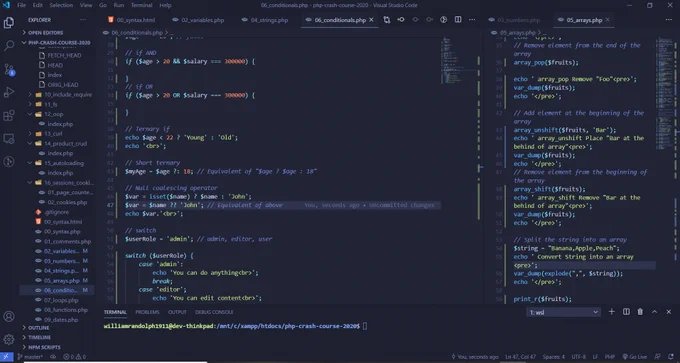Open the Selection menu
The image size is (680, 363).
61,5
